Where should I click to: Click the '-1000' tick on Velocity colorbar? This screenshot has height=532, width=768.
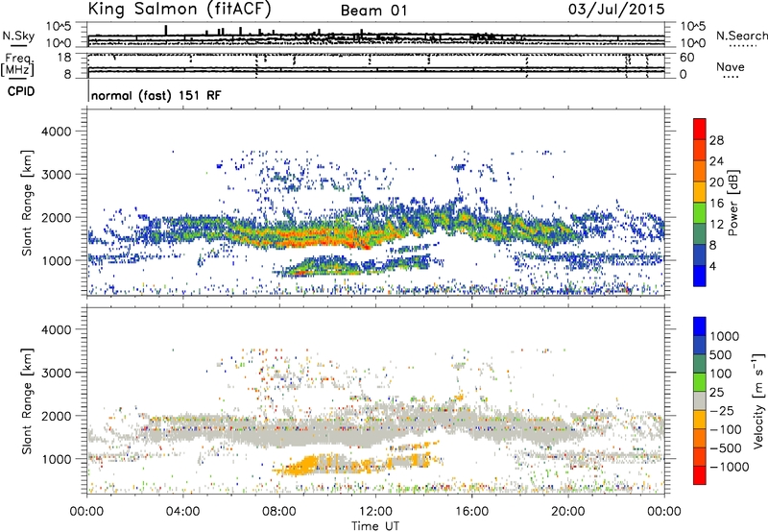[729, 467]
